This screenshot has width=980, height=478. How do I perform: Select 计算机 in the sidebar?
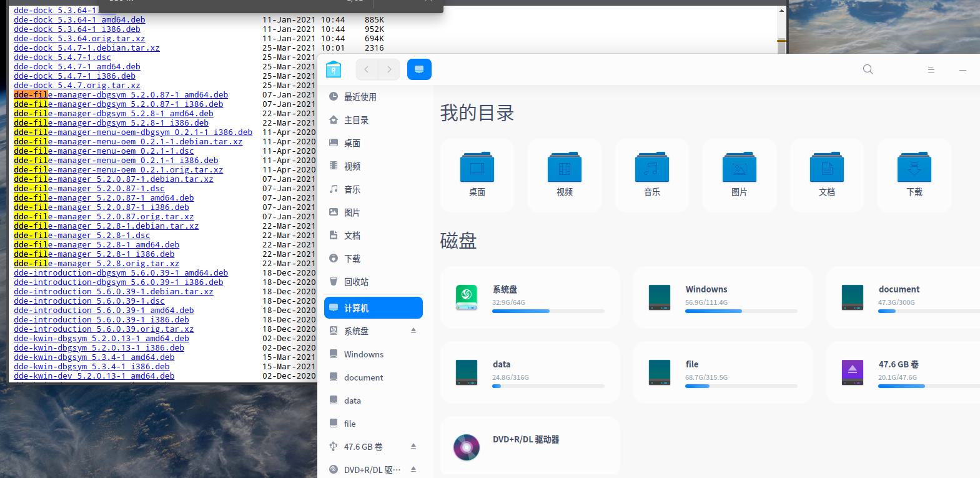[374, 308]
